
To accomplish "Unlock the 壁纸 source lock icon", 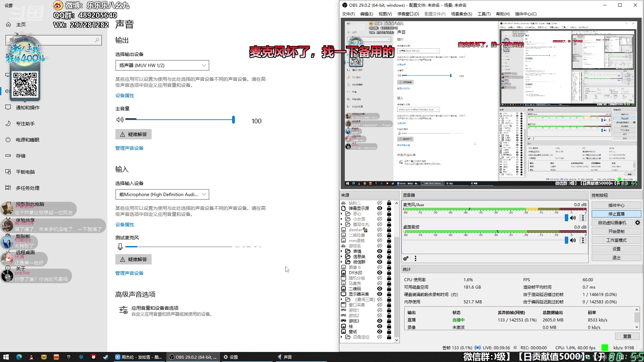I will 389,331.
